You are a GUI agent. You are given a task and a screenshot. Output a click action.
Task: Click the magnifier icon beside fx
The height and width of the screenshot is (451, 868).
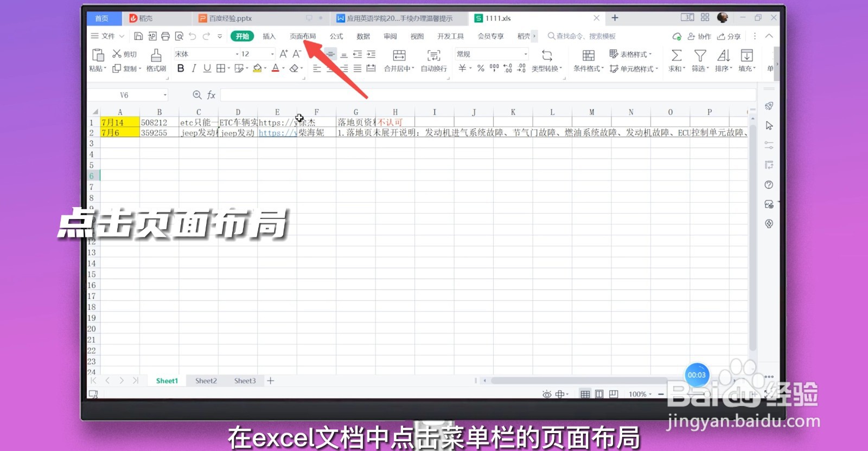coord(197,95)
